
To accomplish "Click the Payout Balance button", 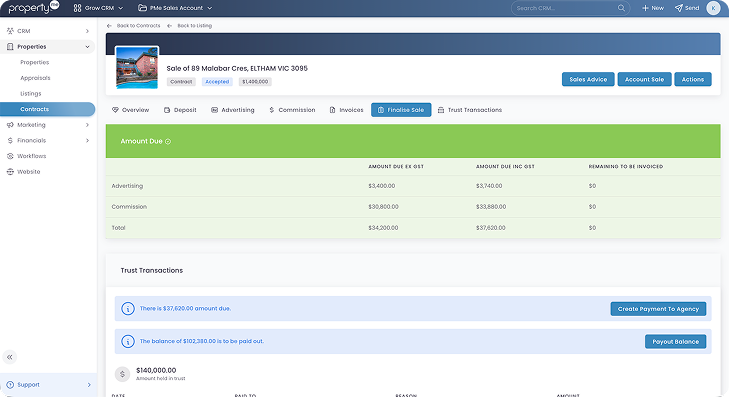I will 676,342.
